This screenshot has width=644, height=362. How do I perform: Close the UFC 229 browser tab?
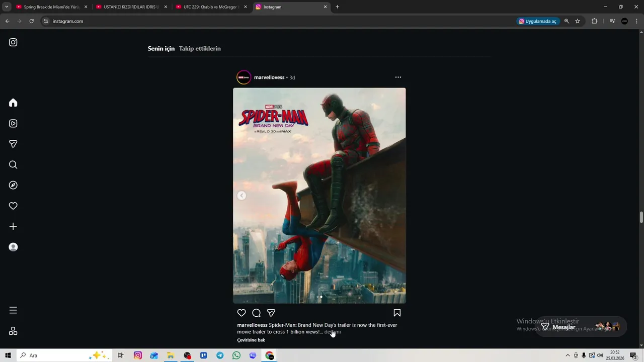246,7
